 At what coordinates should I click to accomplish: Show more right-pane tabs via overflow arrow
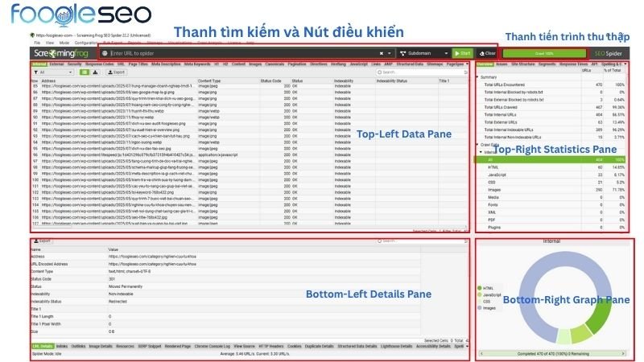(625, 64)
